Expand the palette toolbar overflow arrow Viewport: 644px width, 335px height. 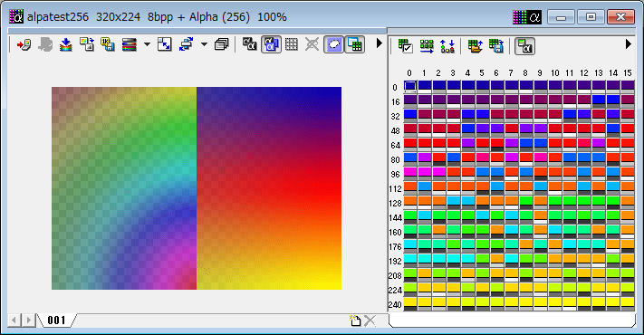click(628, 44)
